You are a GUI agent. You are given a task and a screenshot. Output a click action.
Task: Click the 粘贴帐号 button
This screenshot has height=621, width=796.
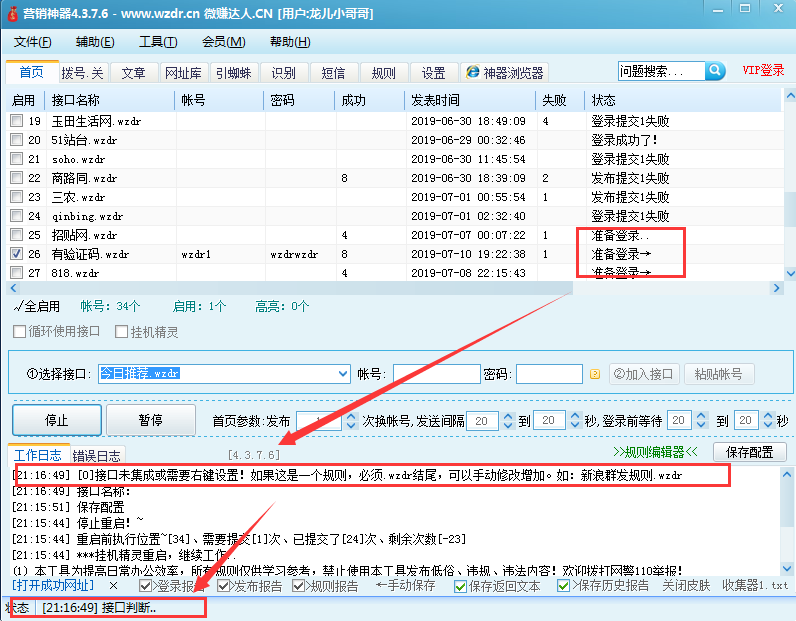(x=719, y=374)
